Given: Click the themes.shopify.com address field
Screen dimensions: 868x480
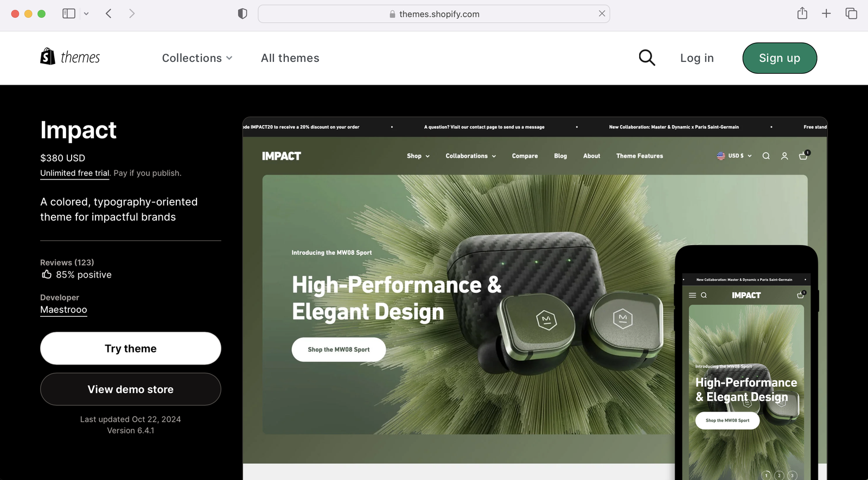Looking at the screenshot, I should pyautogui.click(x=434, y=14).
